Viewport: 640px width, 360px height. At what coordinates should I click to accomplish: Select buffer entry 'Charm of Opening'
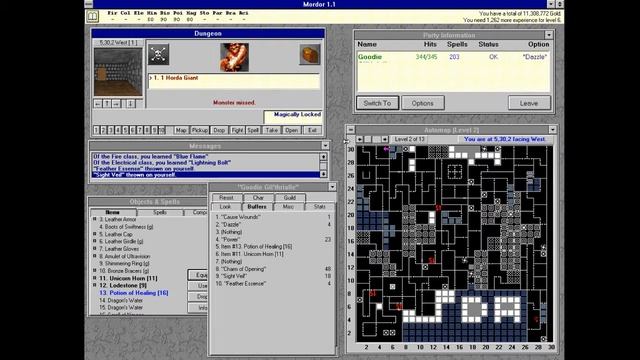[273, 269]
